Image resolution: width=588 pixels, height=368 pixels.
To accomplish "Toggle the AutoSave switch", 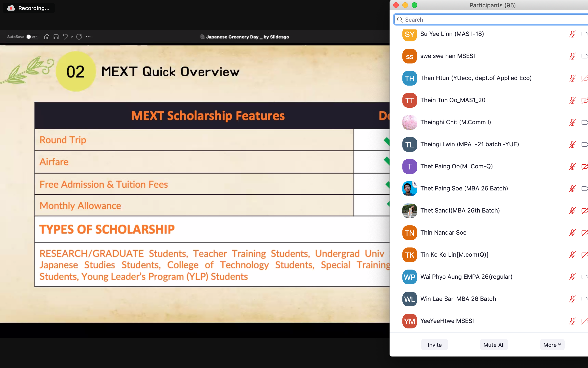I will point(32,37).
